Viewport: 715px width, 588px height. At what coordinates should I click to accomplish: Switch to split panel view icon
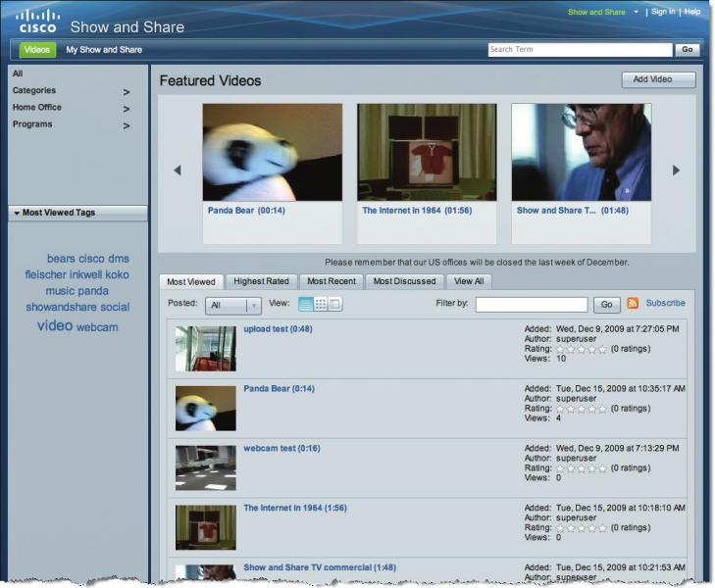[x=334, y=304]
